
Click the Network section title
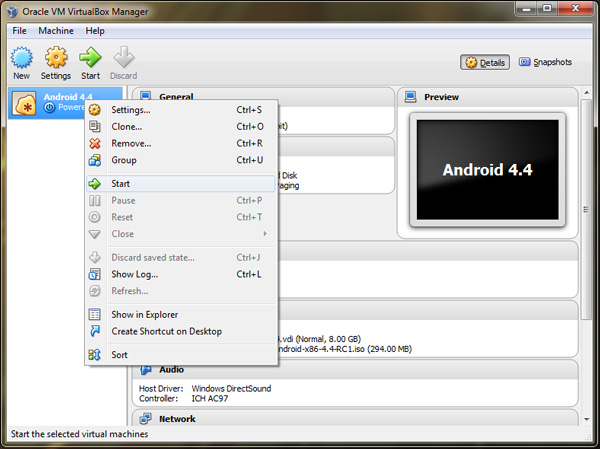coord(177,419)
